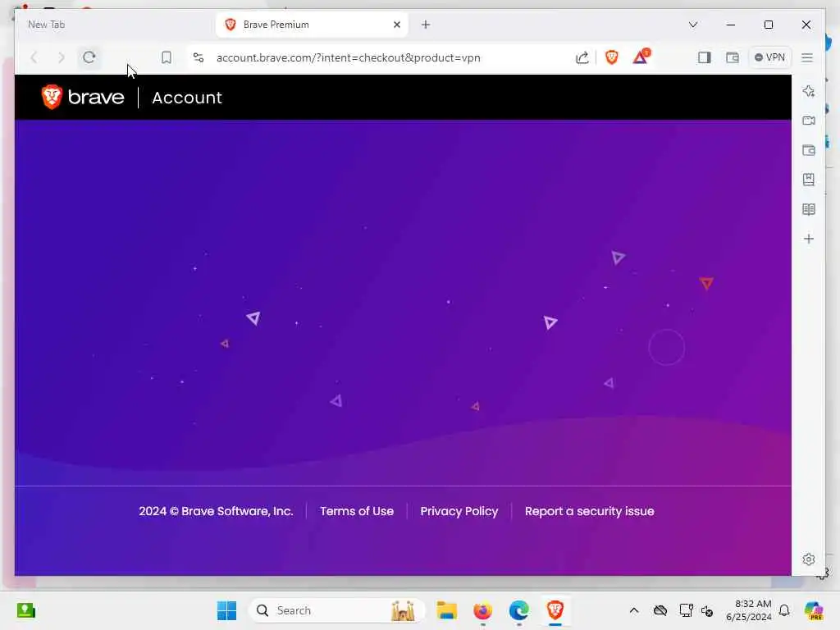This screenshot has height=630, width=840.
Task: Click the share page icon
Action: click(x=582, y=57)
